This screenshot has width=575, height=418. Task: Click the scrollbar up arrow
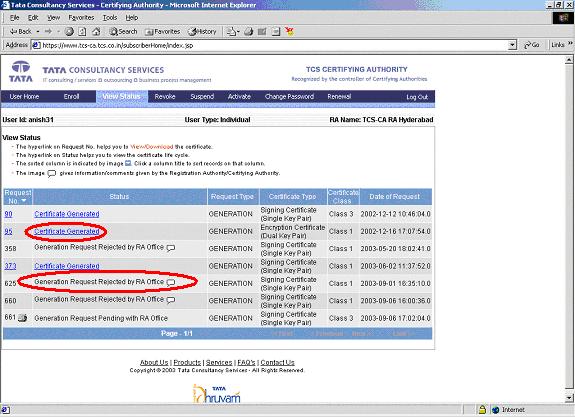569,60
